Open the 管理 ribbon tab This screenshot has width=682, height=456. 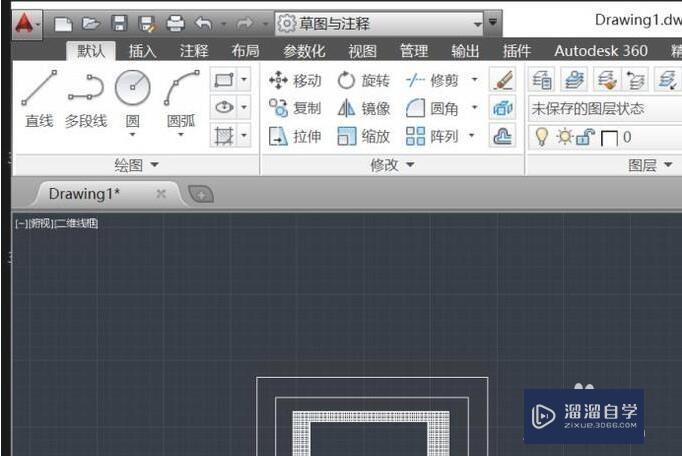click(414, 51)
